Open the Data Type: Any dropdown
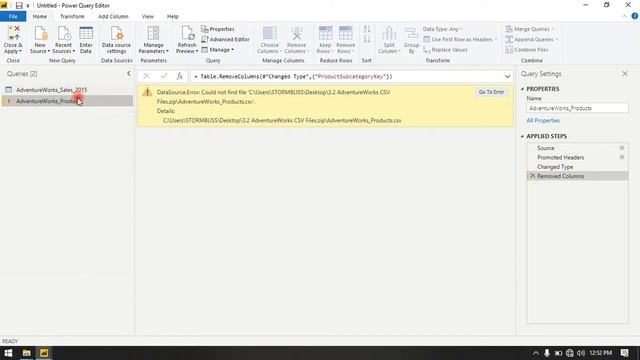The image size is (640, 360). [x=442, y=29]
